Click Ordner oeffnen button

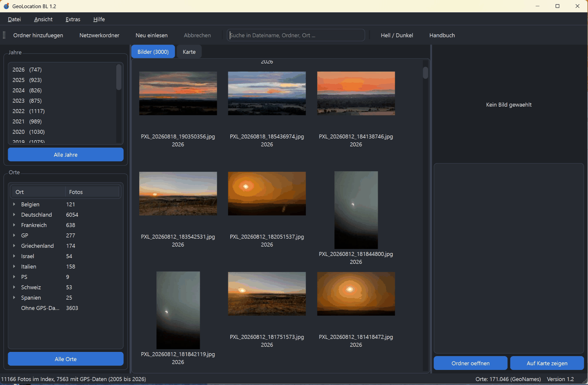tap(470, 363)
